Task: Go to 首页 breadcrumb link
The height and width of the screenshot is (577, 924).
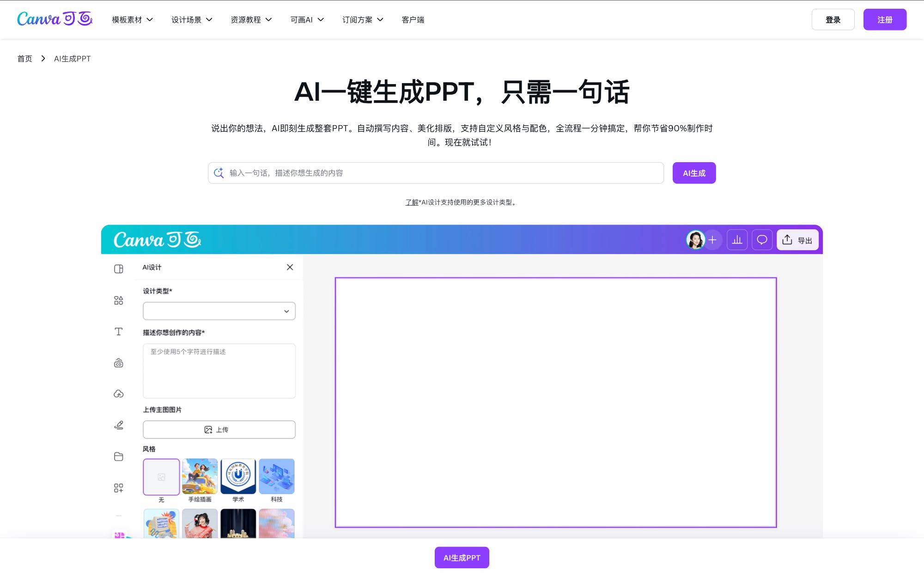Action: [x=25, y=59]
